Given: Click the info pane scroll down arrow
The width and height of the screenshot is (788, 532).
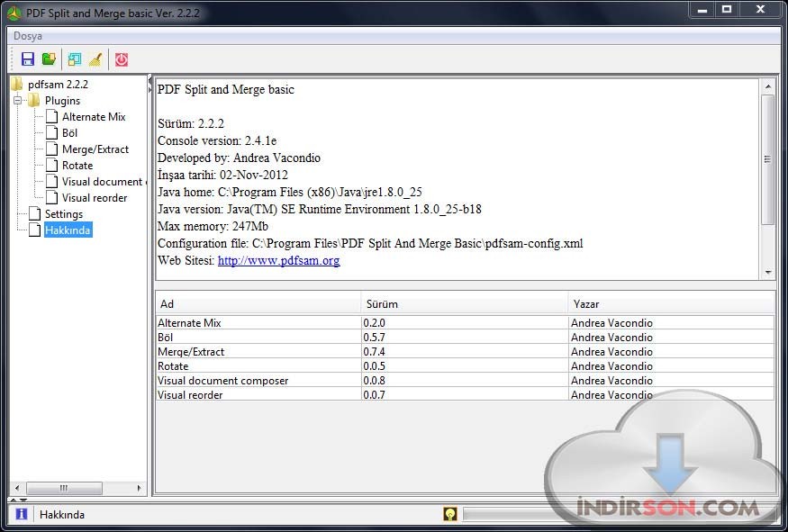Looking at the screenshot, I should tap(768, 272).
